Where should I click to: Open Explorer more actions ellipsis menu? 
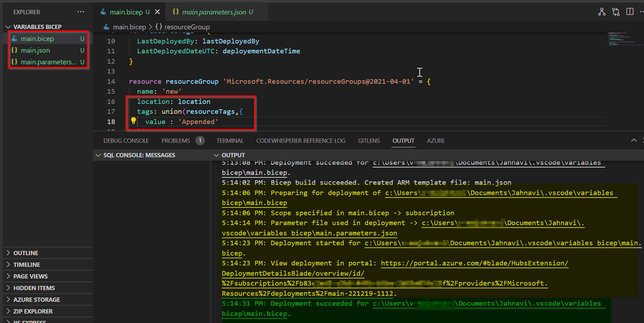[81, 12]
